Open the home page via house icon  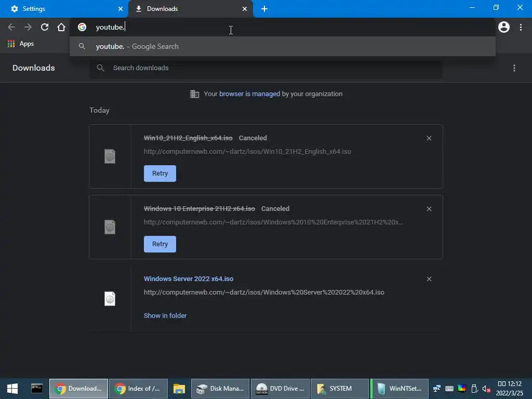pos(61,27)
